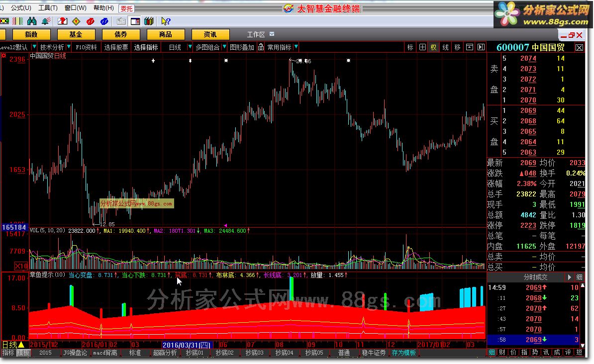Screen dimensions: 594x364
Task: Toggle the 线 drawing button
Action: pyautogui.click(x=446, y=47)
